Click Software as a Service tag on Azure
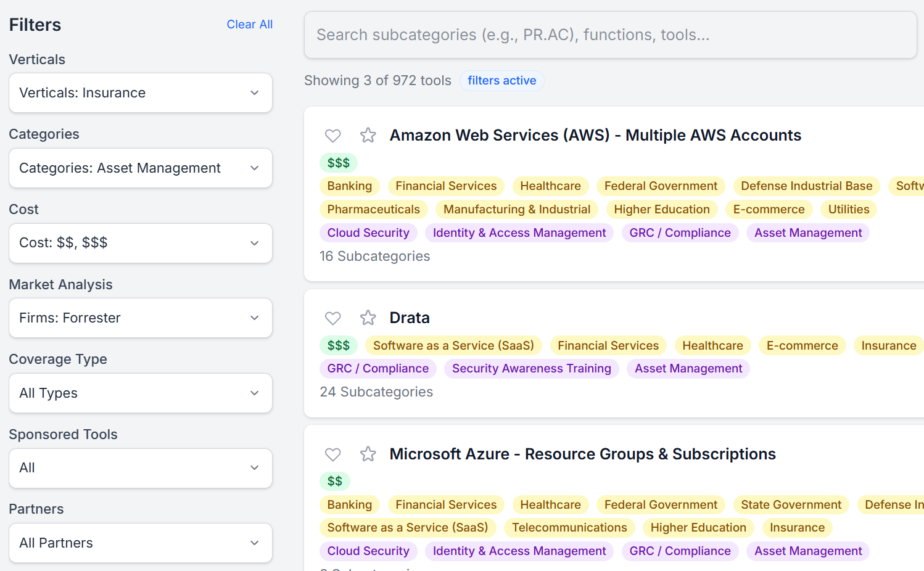 click(408, 528)
